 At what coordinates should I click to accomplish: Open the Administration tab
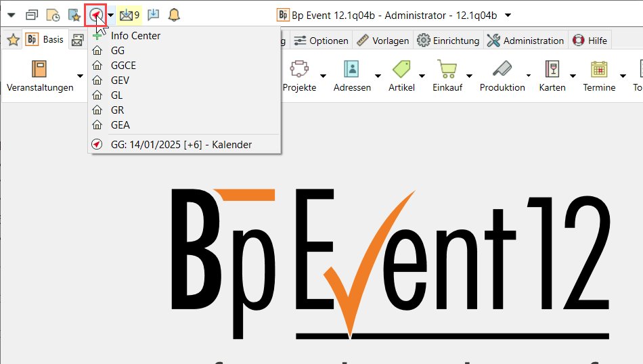coord(525,41)
